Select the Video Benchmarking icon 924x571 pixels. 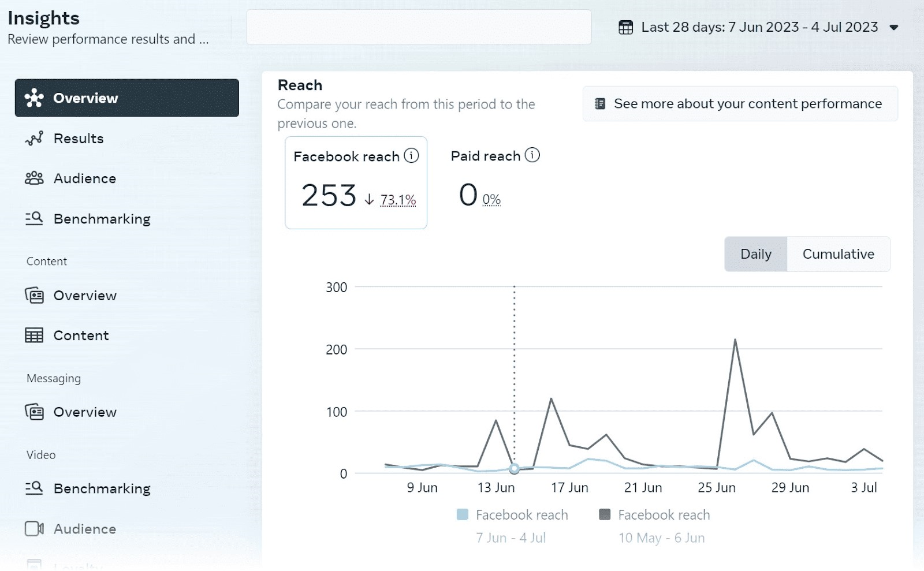click(35, 488)
